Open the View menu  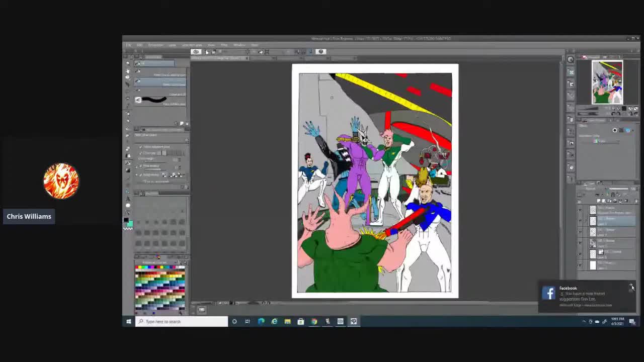(x=211, y=45)
